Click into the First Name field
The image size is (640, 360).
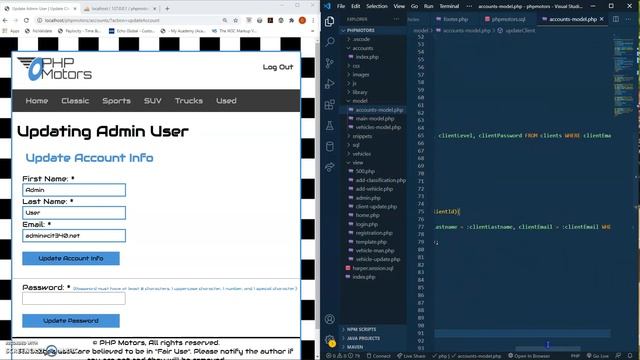pos(74,190)
